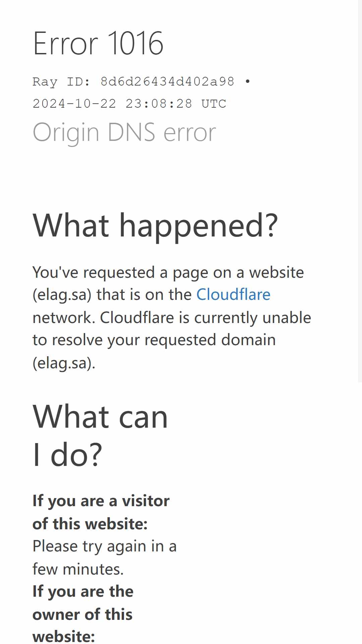The width and height of the screenshot is (362, 644).
Task: Click the 'If you are the' bold line
Action: [x=83, y=592]
